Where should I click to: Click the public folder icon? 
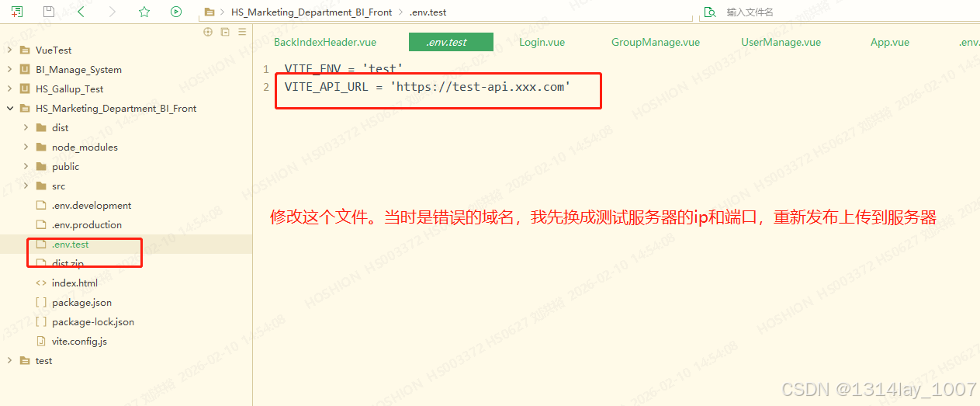tap(41, 166)
